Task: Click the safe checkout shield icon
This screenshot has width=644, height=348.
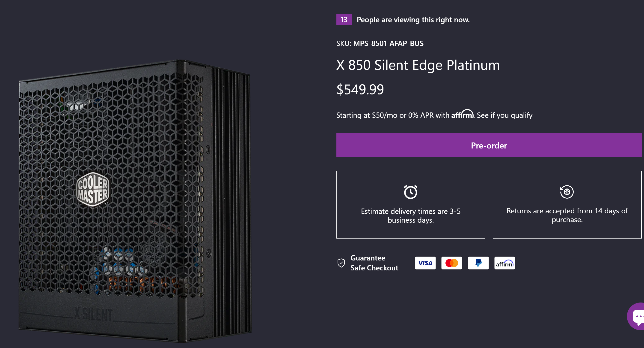Action: pos(341,263)
